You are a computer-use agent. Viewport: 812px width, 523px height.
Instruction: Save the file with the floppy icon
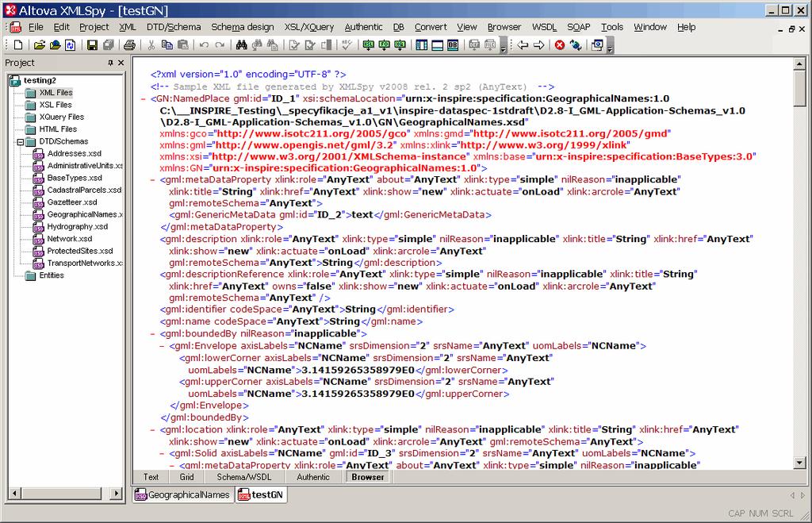coord(92,45)
